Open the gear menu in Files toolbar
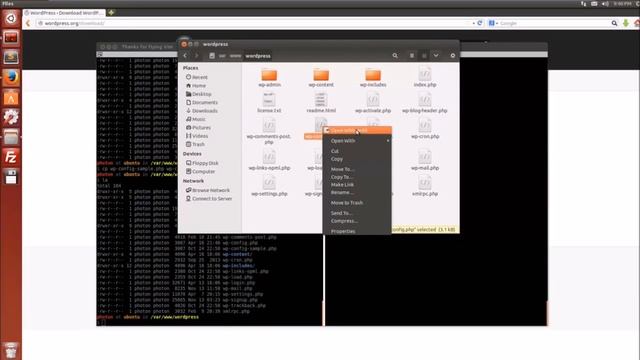The image size is (640, 360). pyautogui.click(x=453, y=56)
